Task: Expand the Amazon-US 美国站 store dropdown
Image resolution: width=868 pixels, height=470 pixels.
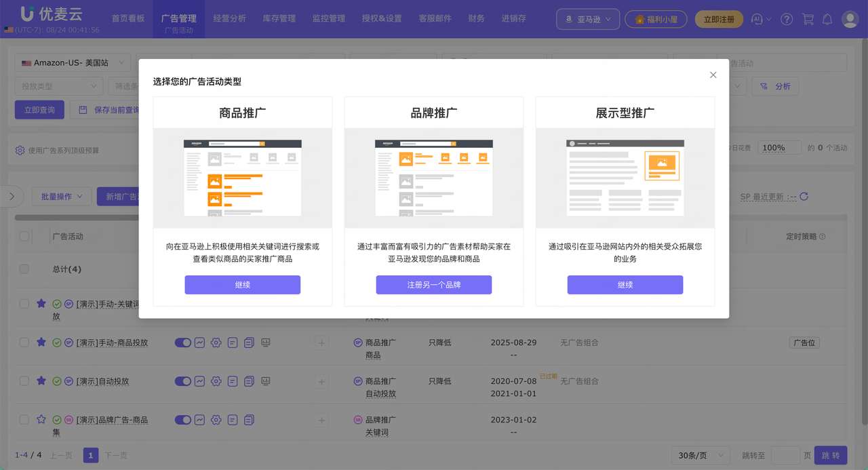Action: (x=73, y=63)
